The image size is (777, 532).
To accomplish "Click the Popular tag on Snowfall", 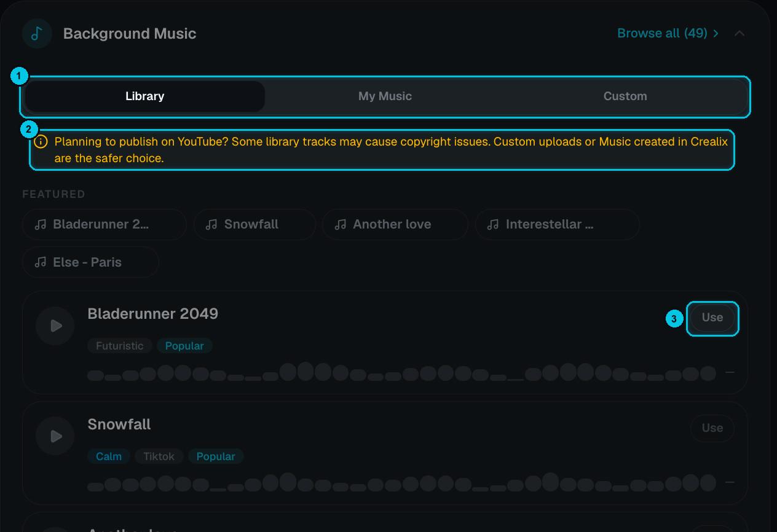I will pyautogui.click(x=216, y=456).
